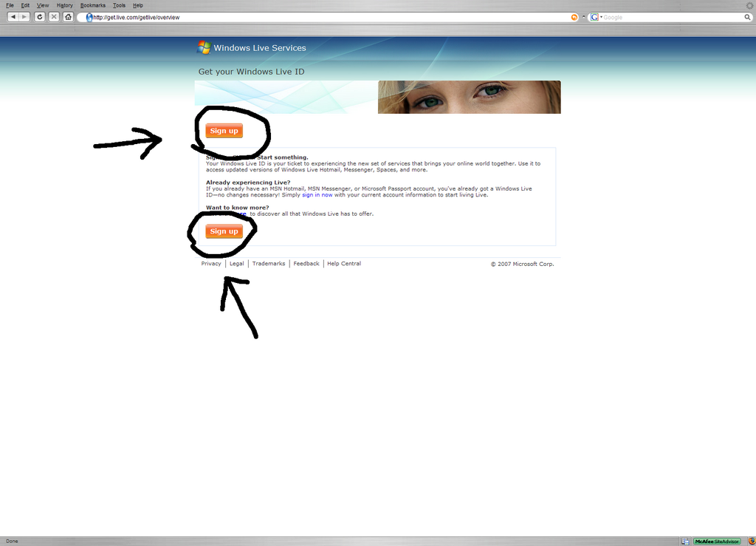Click the 'Want to know more?' heading
Screen dimensions: 756x546
[238, 208]
